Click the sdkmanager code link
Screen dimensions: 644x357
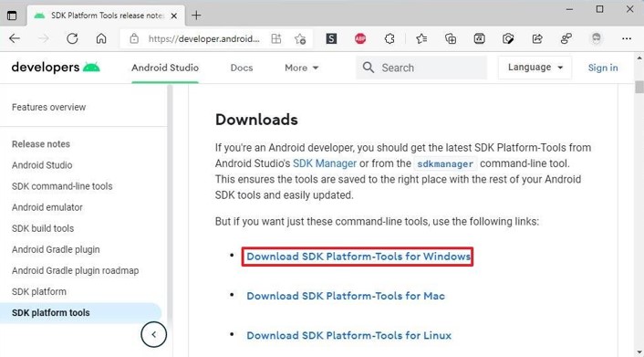click(x=445, y=164)
